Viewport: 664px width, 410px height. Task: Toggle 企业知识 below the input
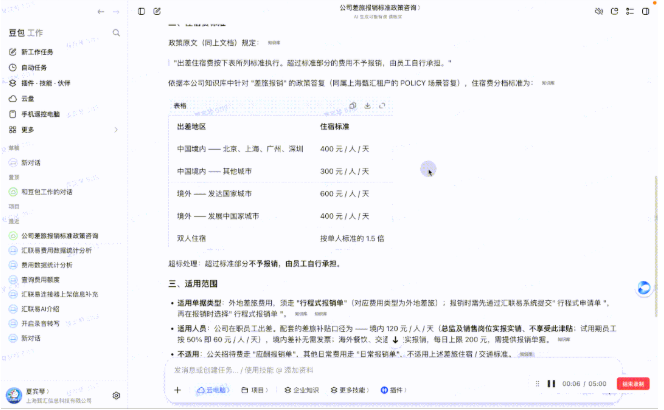tap(302, 390)
